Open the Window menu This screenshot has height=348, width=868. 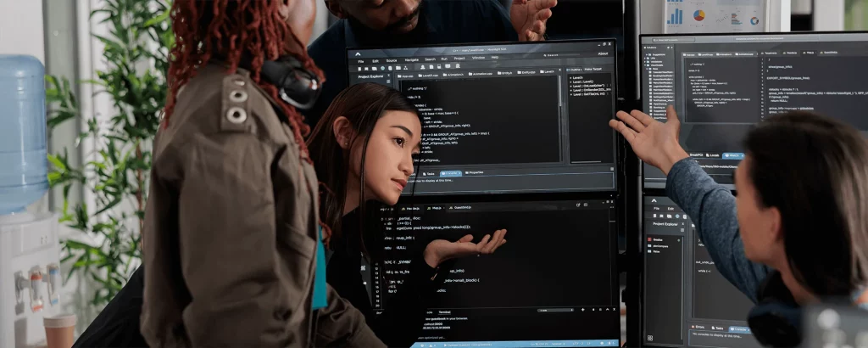coord(478,58)
